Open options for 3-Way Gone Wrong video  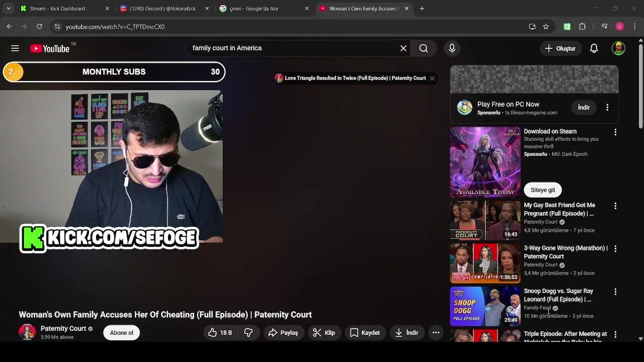point(615,248)
